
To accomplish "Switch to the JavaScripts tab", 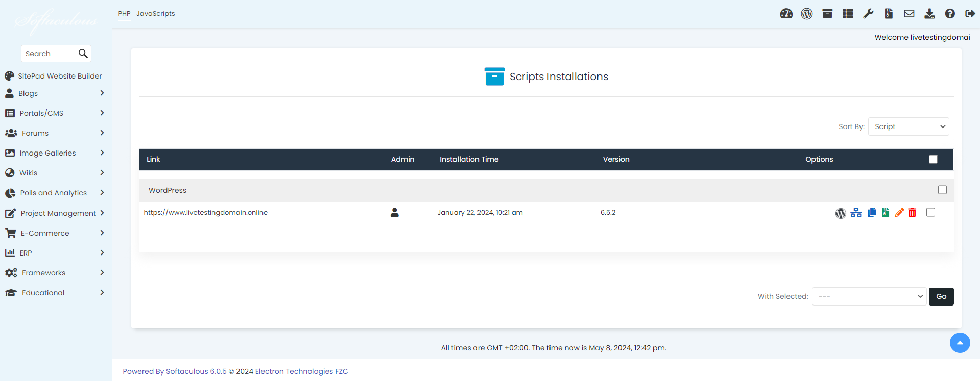I will (155, 14).
